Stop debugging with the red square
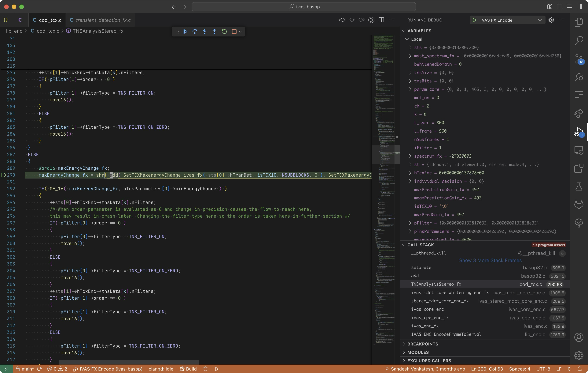 pyautogui.click(x=234, y=32)
